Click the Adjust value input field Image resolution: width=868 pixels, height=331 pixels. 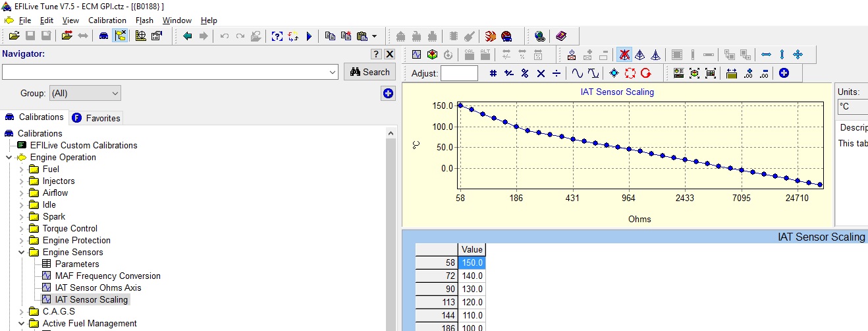point(459,73)
